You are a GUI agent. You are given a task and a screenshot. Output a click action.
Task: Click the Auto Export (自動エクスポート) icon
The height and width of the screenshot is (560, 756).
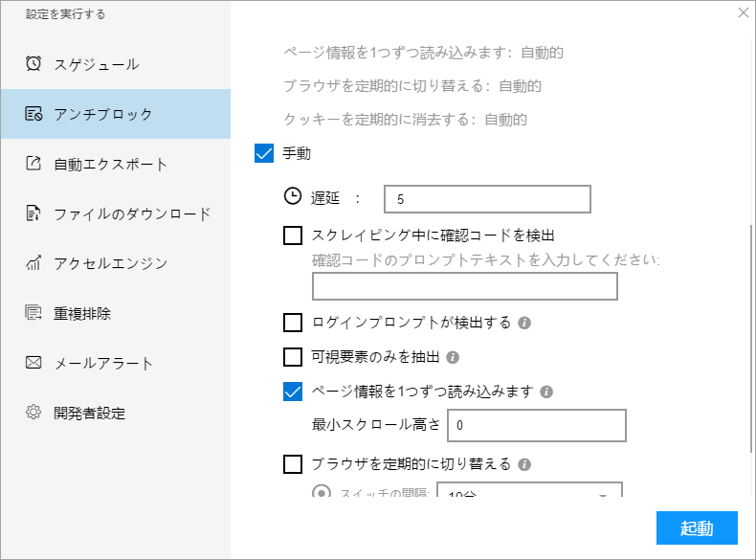33,164
